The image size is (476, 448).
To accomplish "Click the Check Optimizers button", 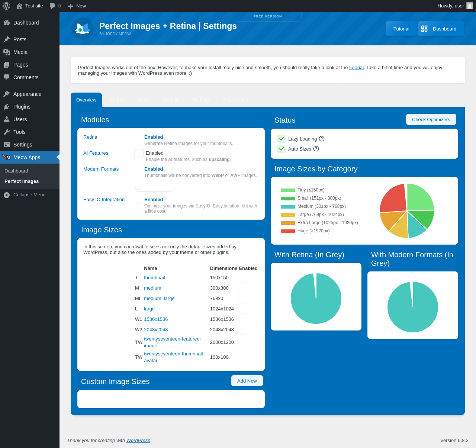I will pyautogui.click(x=431, y=119).
